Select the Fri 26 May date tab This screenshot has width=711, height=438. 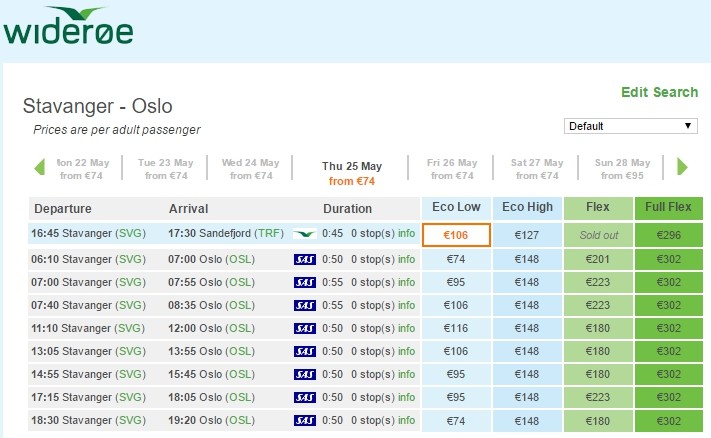pyautogui.click(x=452, y=169)
